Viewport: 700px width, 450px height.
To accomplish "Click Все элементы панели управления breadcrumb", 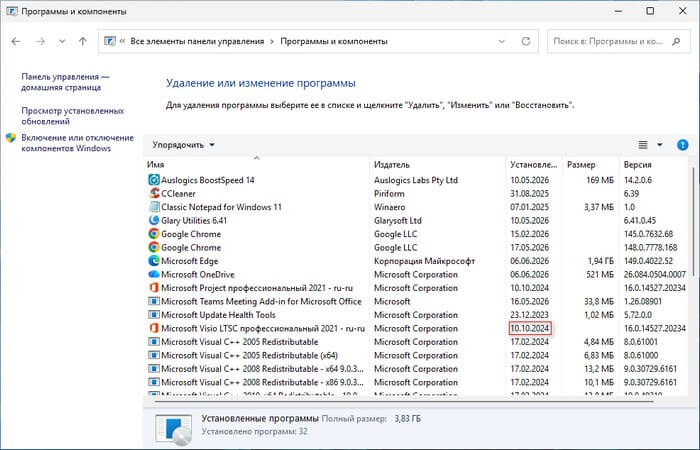I will [197, 42].
